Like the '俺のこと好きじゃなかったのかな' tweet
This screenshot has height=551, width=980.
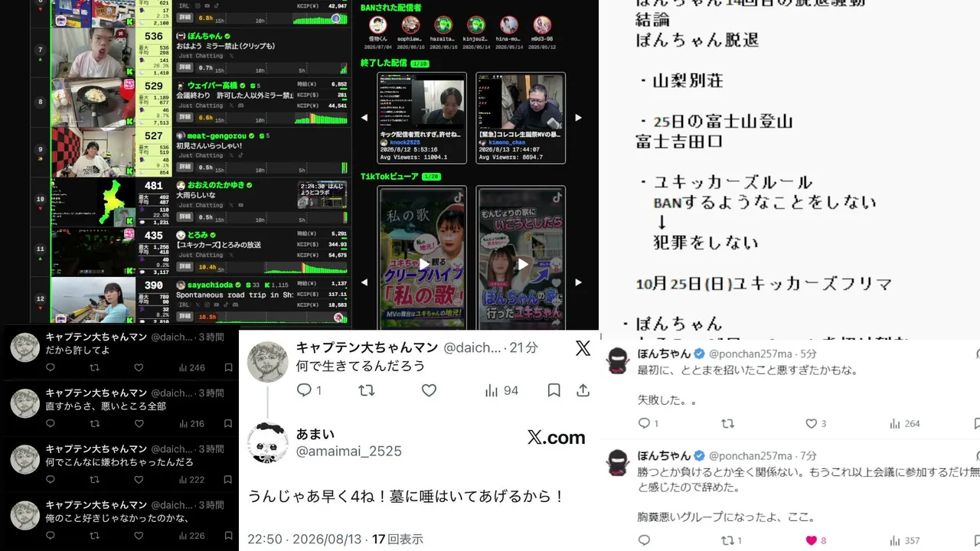pyautogui.click(x=139, y=536)
